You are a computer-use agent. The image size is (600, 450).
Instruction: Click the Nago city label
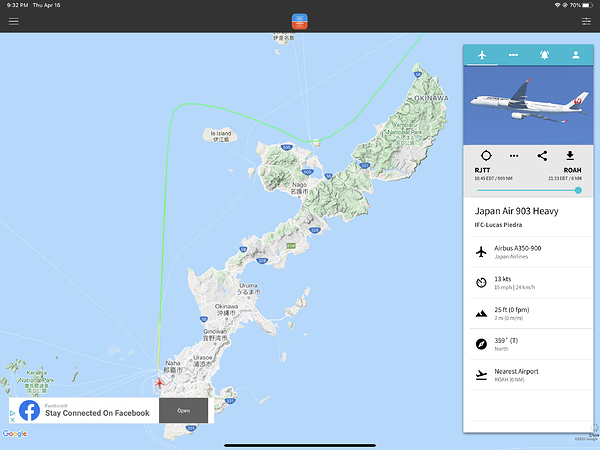tap(299, 188)
